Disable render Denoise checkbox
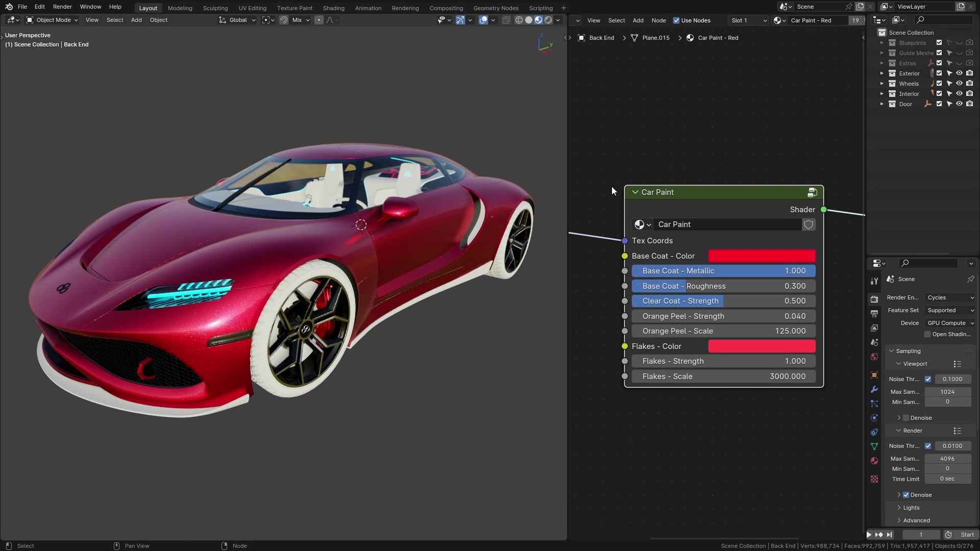This screenshot has height=551, width=980. tap(906, 495)
